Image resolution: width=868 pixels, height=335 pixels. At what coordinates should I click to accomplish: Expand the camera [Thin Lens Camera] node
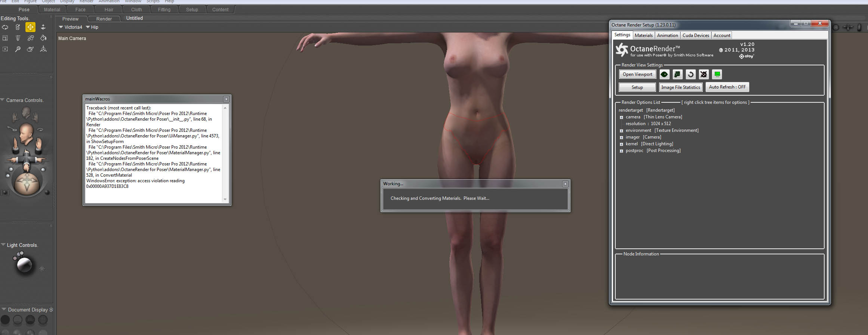pos(621,117)
